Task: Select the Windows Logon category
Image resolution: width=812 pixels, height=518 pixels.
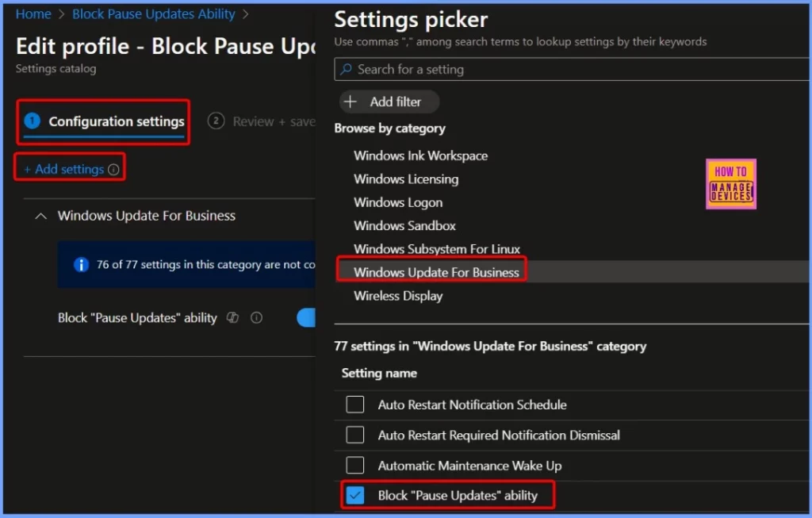Action: pos(398,202)
